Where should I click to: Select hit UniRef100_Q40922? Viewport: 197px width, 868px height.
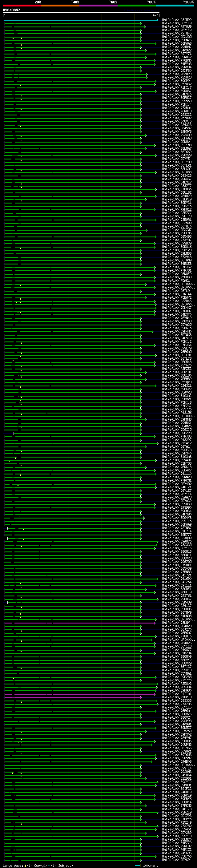177,50
